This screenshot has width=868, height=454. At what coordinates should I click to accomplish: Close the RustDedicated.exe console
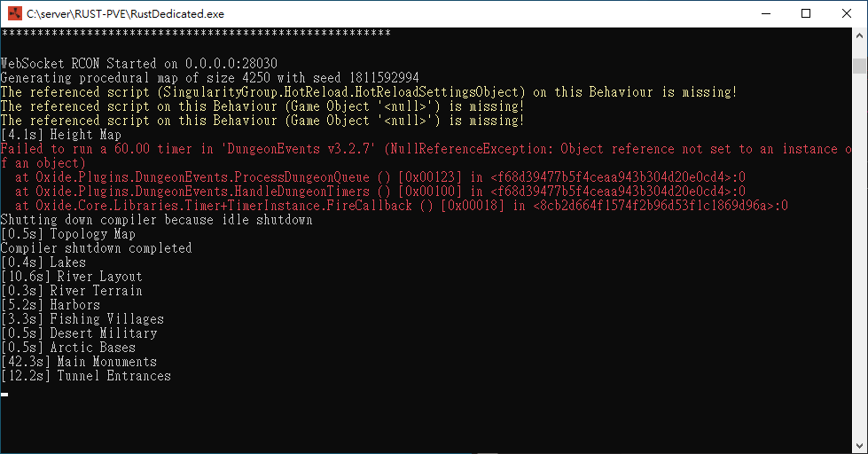(x=847, y=13)
